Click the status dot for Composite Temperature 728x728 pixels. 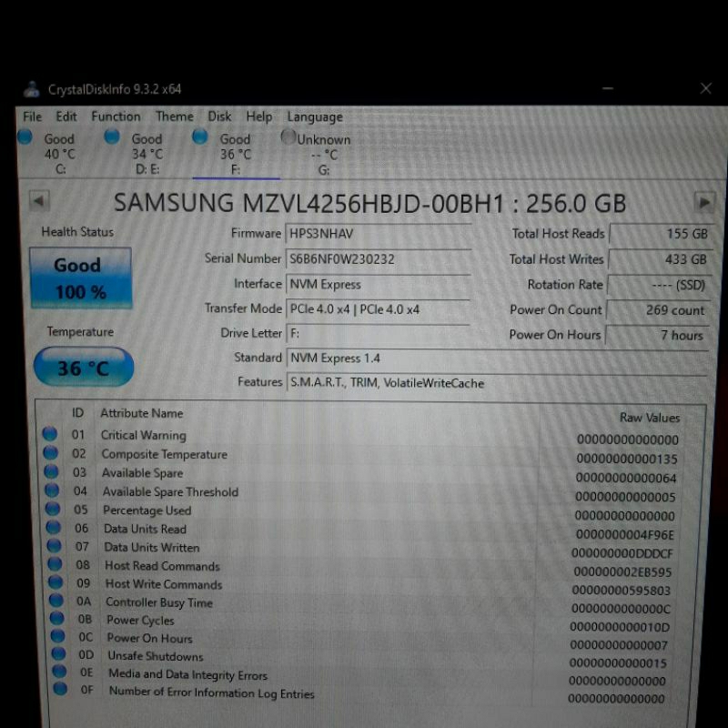[51, 452]
